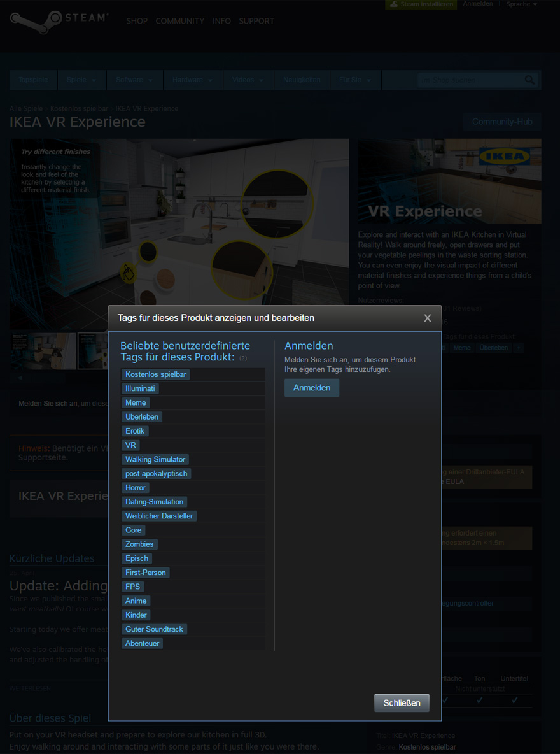
Task: Click the 'Kostenlos spielbar' genre link at bottom
Action: click(x=428, y=747)
